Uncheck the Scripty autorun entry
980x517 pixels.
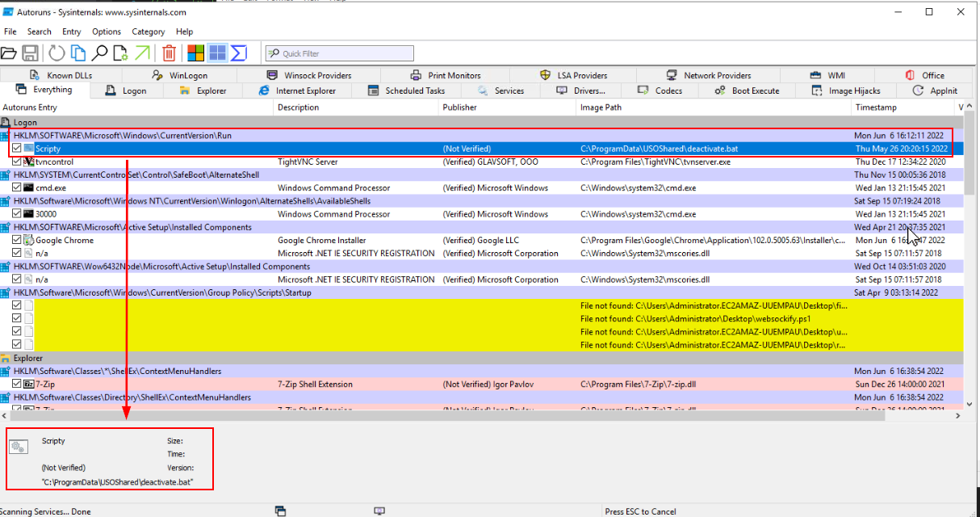point(17,149)
